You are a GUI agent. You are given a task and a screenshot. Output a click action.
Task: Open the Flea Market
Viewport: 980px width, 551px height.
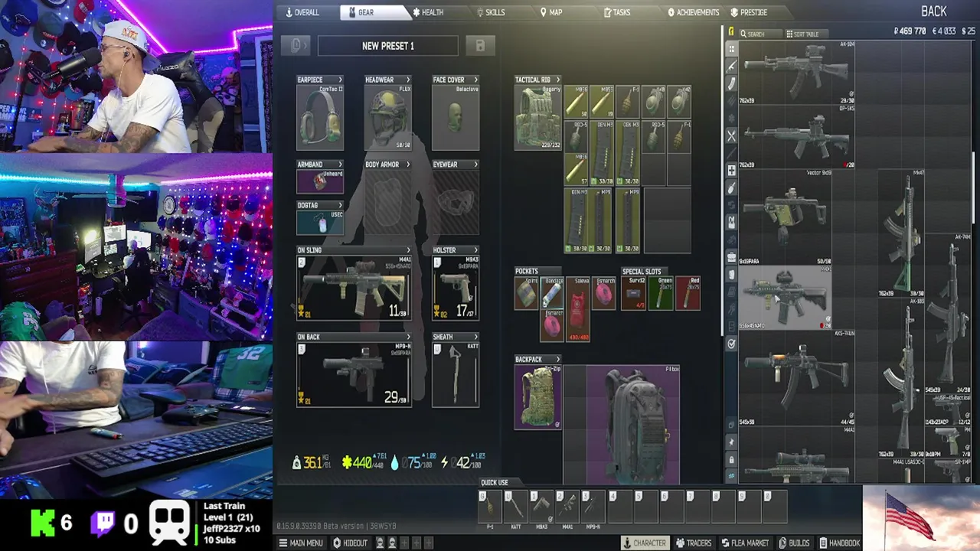[x=745, y=543]
